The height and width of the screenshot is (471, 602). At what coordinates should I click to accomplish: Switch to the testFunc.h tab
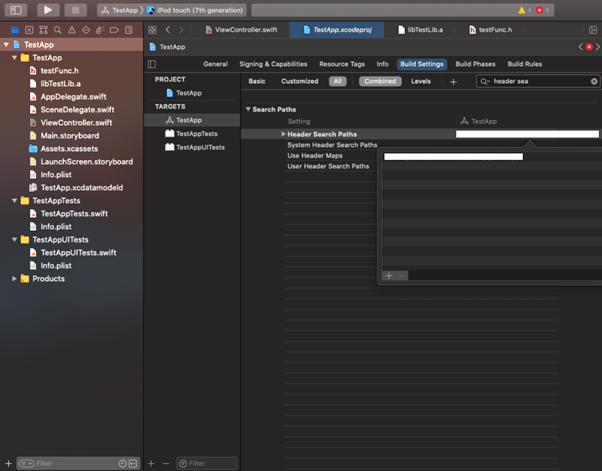(491, 30)
